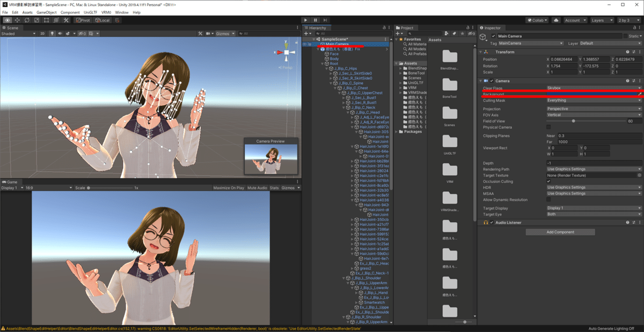Image resolution: width=644 pixels, height=332 pixels.
Task: Open the Assets menu
Action: pyautogui.click(x=27, y=12)
